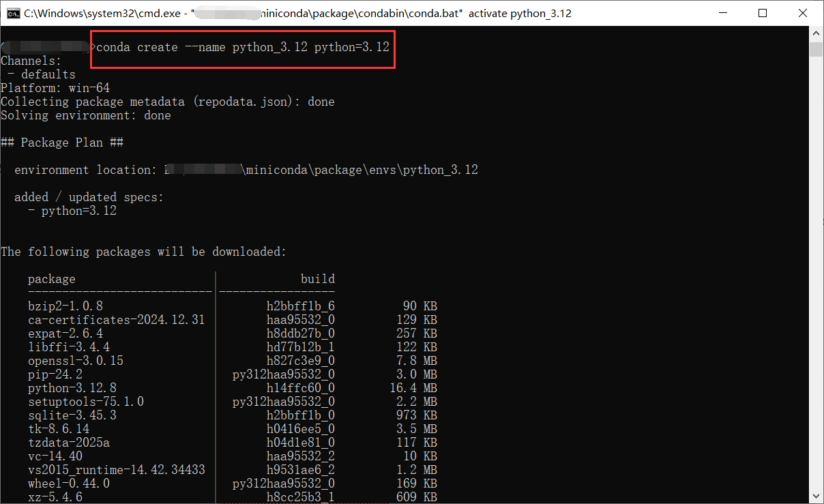Click the 'setuptools-75.1.0' package name
This screenshot has height=504, width=824.
click(x=86, y=402)
